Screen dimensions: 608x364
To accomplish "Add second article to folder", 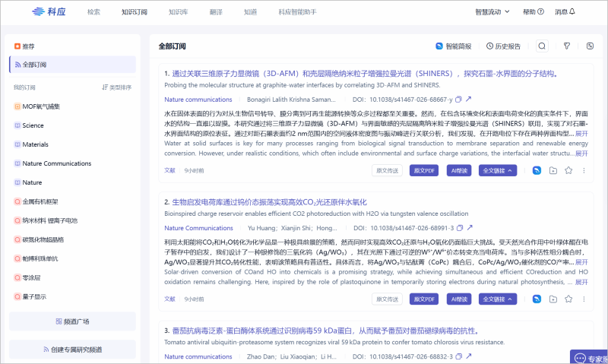I will pos(553,299).
